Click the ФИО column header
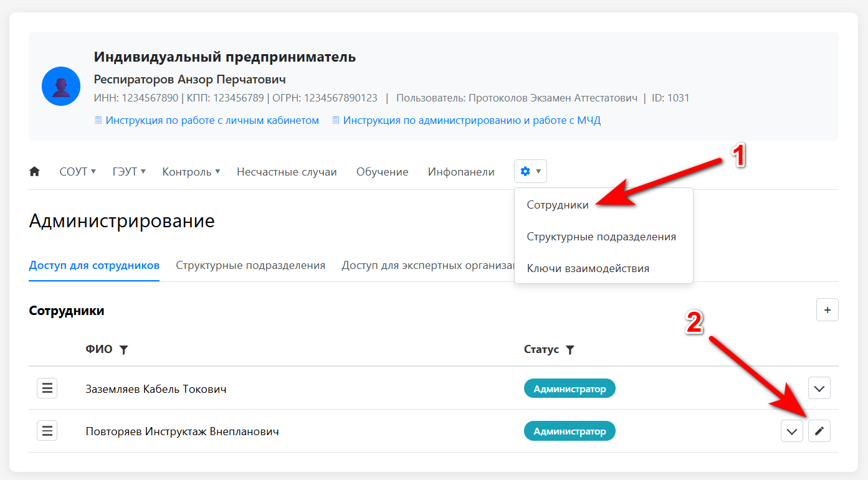The width and height of the screenshot is (868, 480). [x=99, y=349]
